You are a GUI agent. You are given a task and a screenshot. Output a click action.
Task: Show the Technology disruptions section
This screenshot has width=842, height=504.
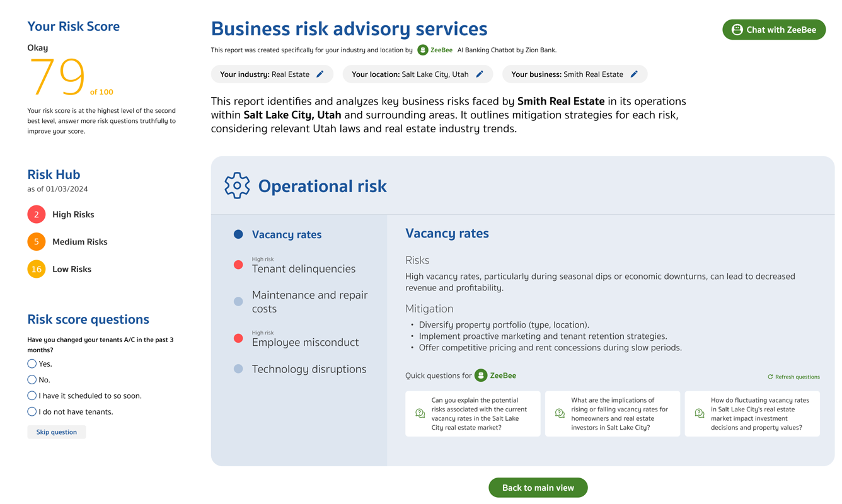[x=309, y=369]
